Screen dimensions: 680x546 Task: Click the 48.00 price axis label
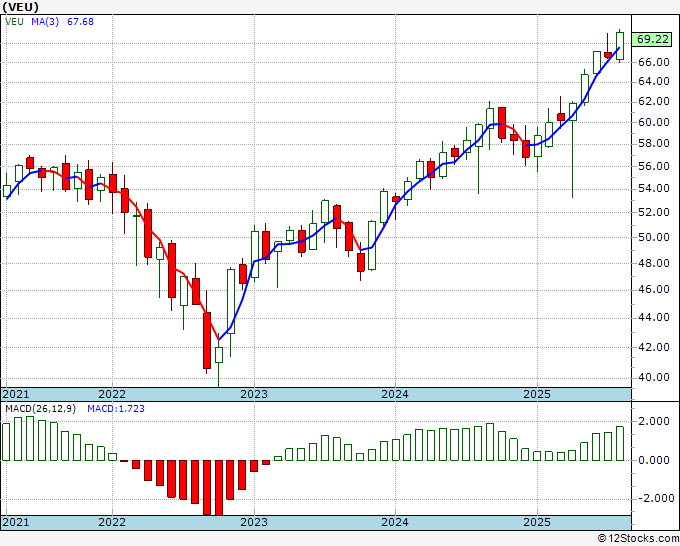[x=654, y=263]
